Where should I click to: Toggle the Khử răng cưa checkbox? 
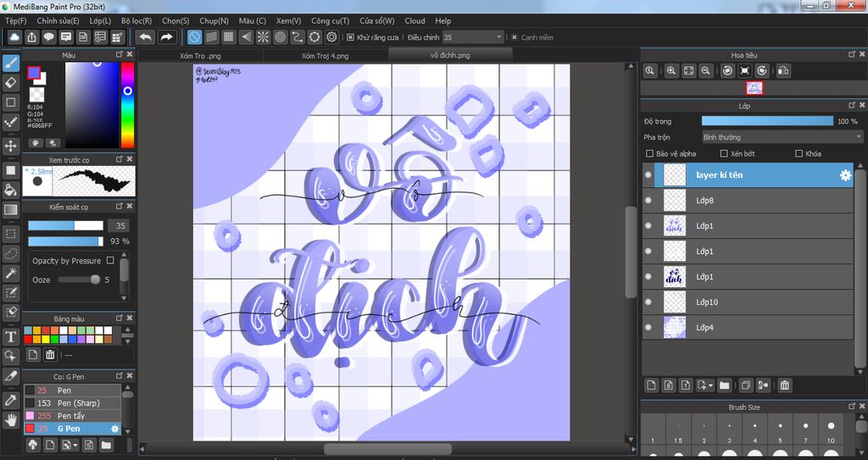(x=350, y=37)
